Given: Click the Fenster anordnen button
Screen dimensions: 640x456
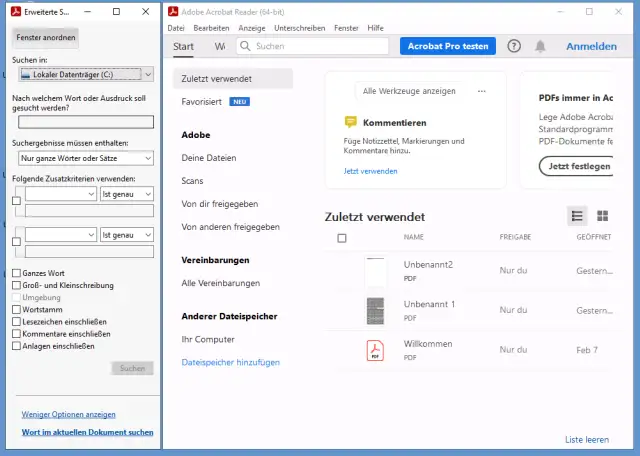Looking at the screenshot, I should pyautogui.click(x=46, y=38).
